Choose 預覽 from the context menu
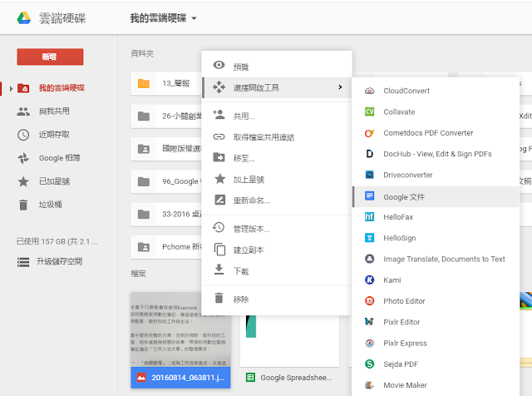 coord(277,67)
